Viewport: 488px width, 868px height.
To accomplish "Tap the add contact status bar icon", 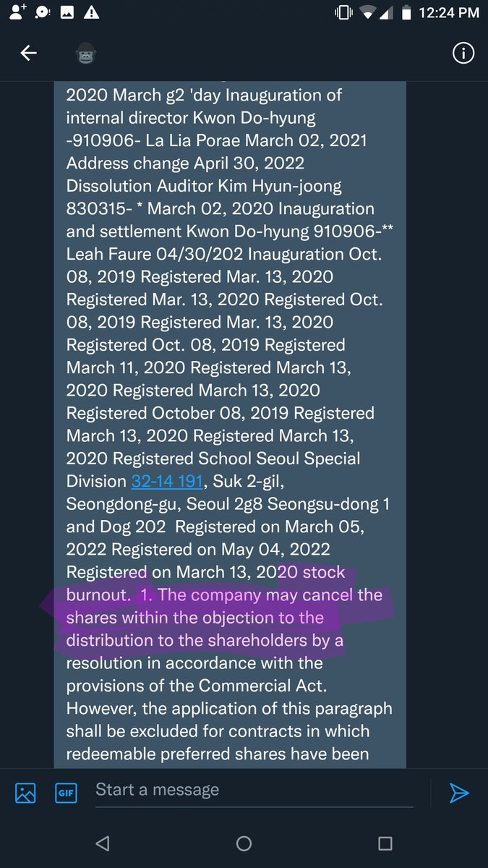I will tap(20, 12).
